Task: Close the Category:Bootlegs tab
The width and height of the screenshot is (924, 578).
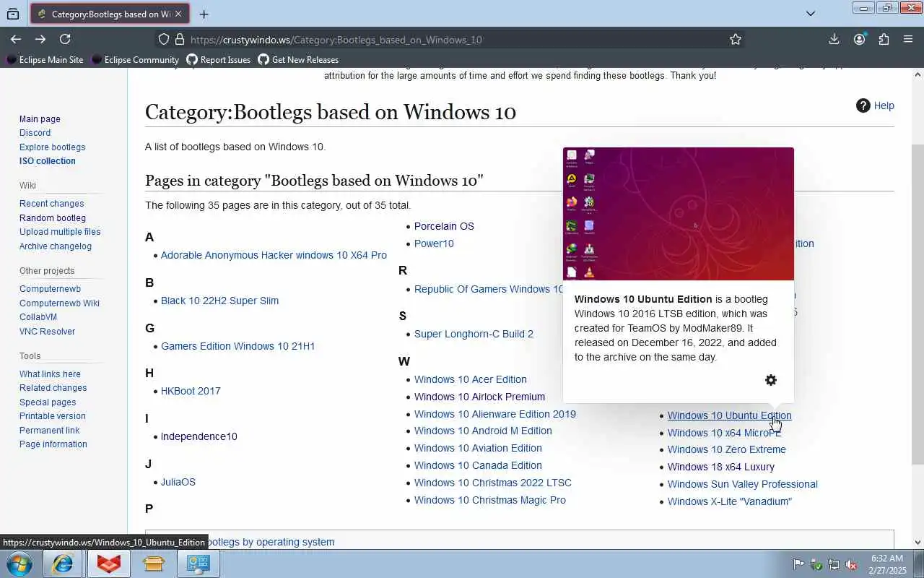Action: coord(178,14)
